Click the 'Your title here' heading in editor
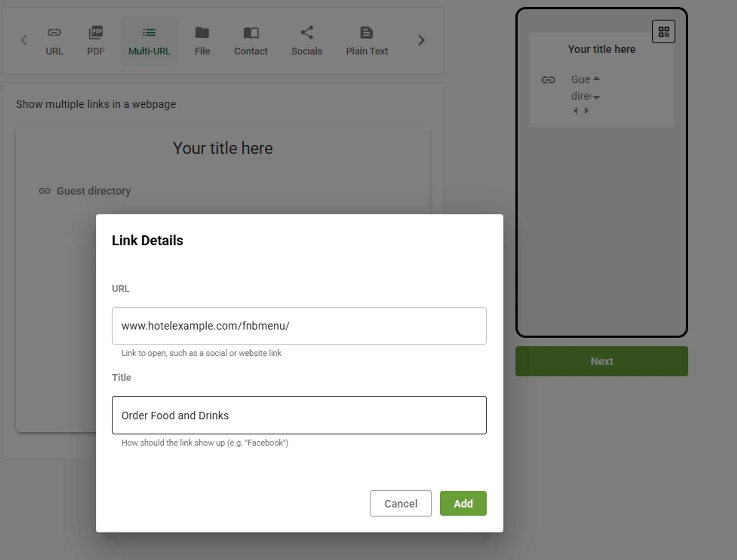 coord(223,148)
